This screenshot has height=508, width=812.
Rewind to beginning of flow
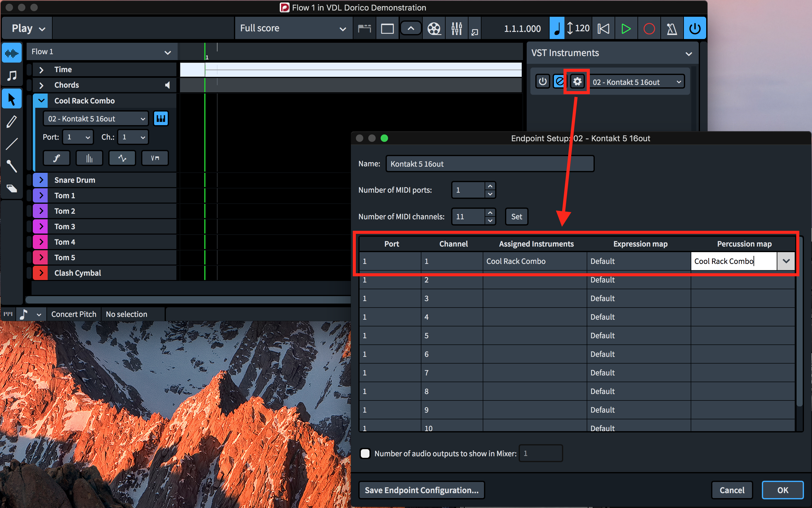603,28
